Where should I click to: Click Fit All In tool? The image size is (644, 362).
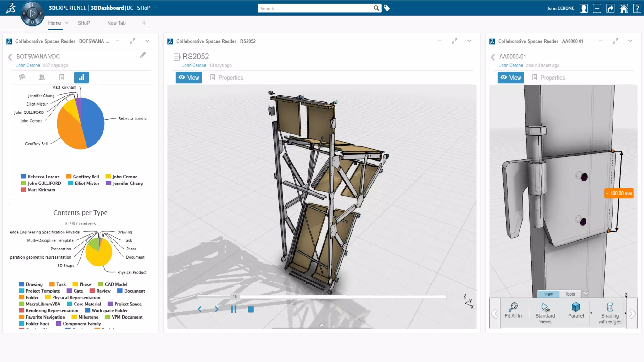click(513, 310)
